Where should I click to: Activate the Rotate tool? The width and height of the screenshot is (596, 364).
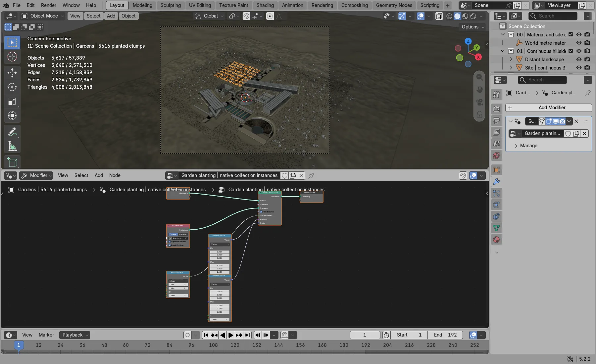click(x=12, y=87)
